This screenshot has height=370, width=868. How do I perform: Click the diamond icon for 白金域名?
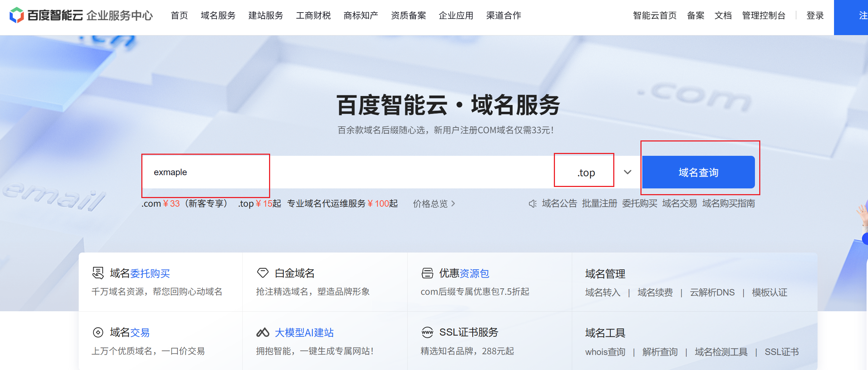[263, 273]
